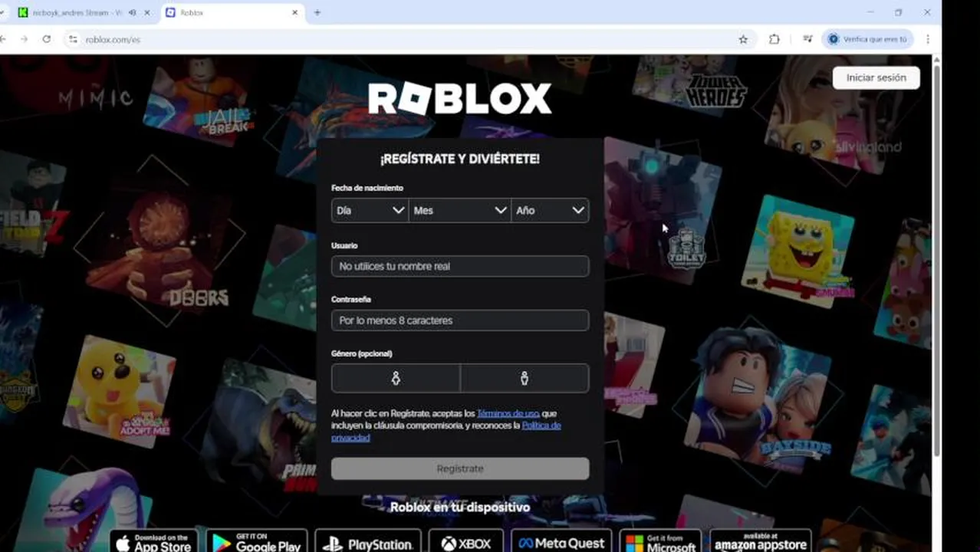Screen dimensions: 980x552
Task: Open the Chrome three-dot menu
Action: coord(928,39)
